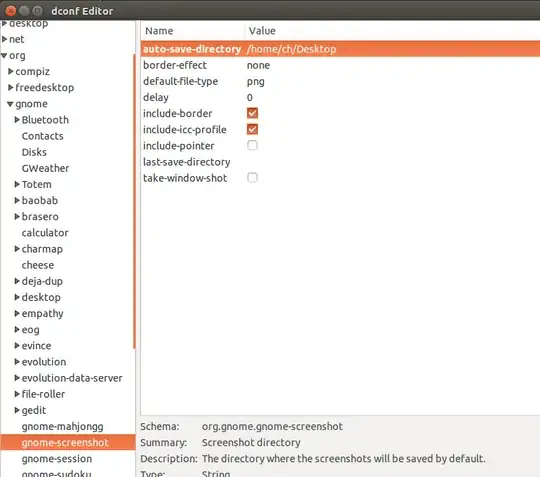Screen dimensions: 540x477
Task: Expand the empathy tree node
Action: coord(17,313)
